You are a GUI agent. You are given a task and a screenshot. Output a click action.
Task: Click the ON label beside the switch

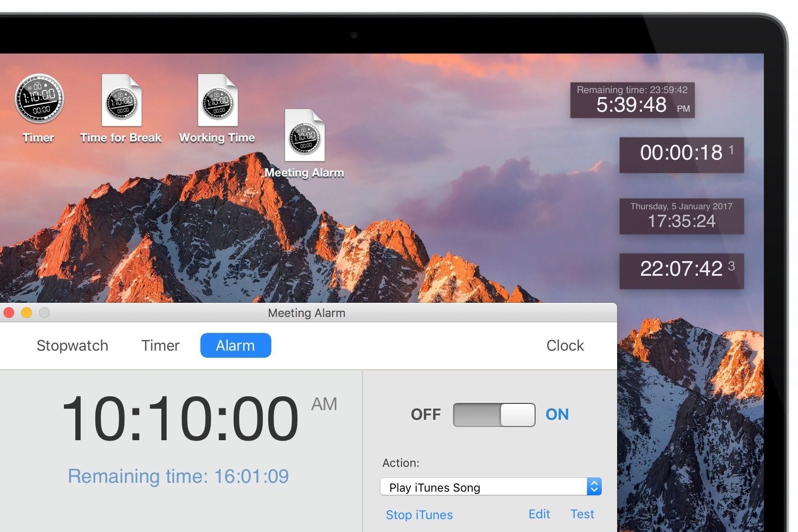pyautogui.click(x=557, y=415)
